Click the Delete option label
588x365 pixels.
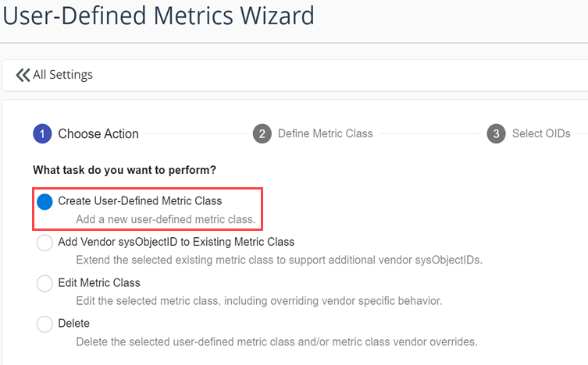pyautogui.click(x=74, y=323)
